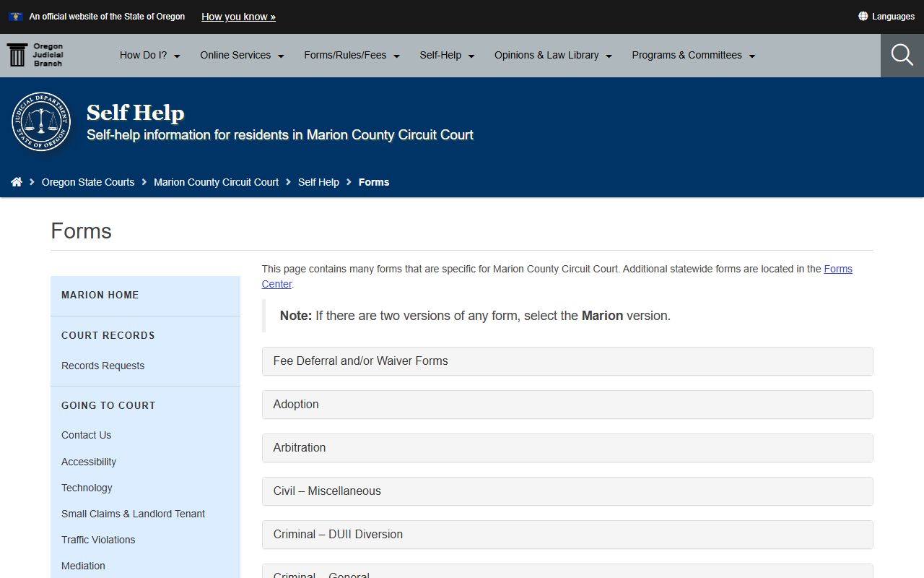Open Contact Us sidebar link
The width and height of the screenshot is (924, 578).
pyautogui.click(x=86, y=435)
